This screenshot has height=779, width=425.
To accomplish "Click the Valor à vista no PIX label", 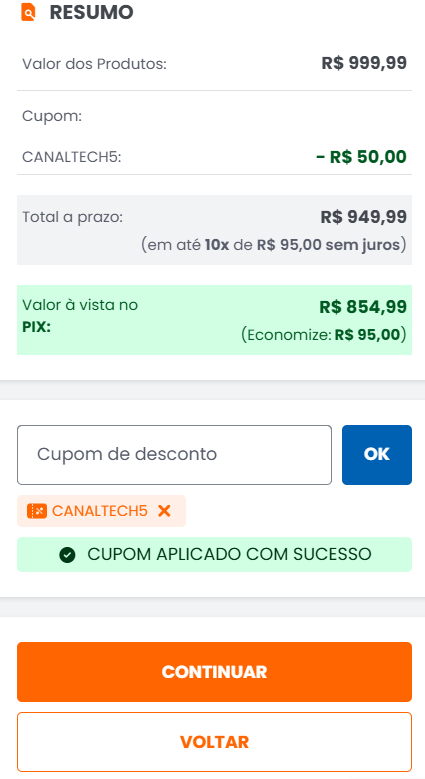I will [x=80, y=316].
